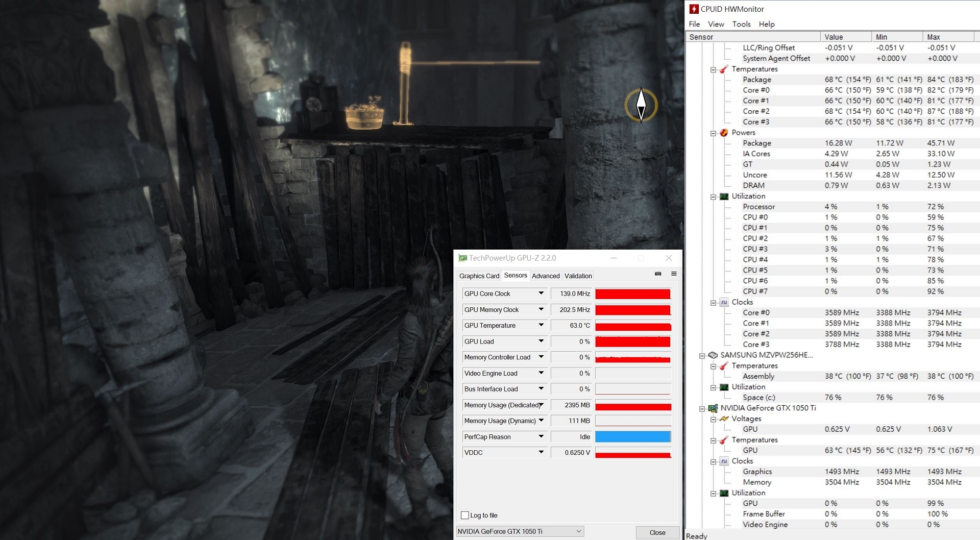Open the GPU Temperature sensor dropdown
The width and height of the screenshot is (980, 540).
tap(541, 325)
